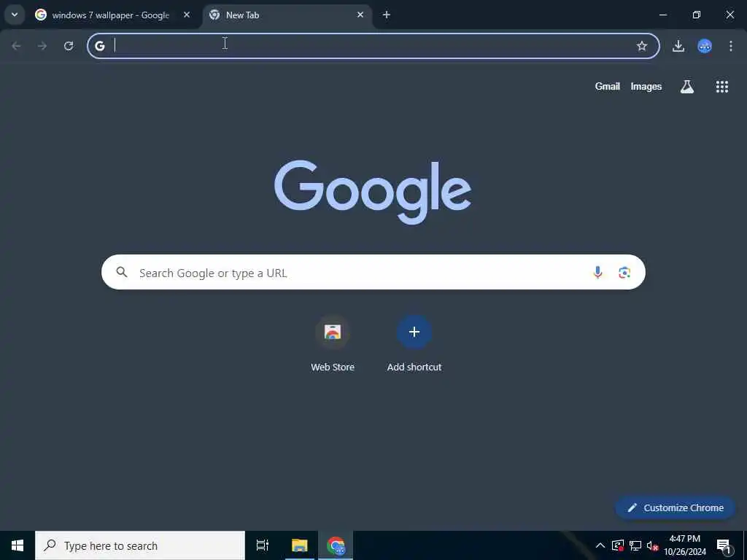
Task: Open the notification center icon
Action: click(724, 545)
